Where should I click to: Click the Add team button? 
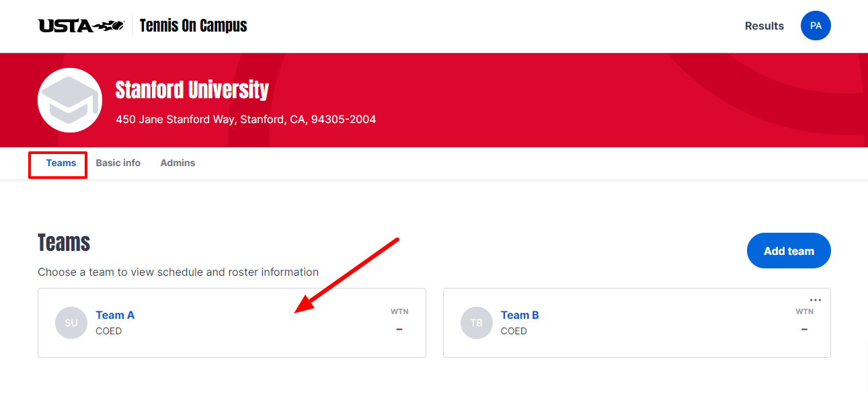pos(789,251)
